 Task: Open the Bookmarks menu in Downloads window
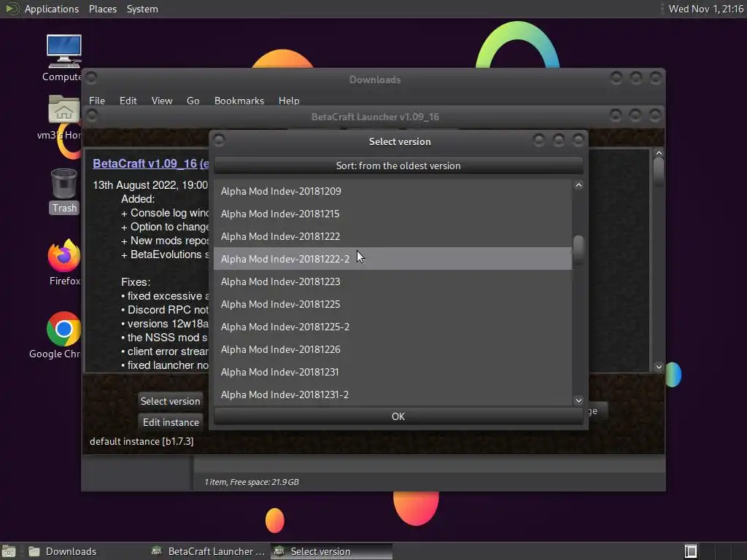point(239,101)
